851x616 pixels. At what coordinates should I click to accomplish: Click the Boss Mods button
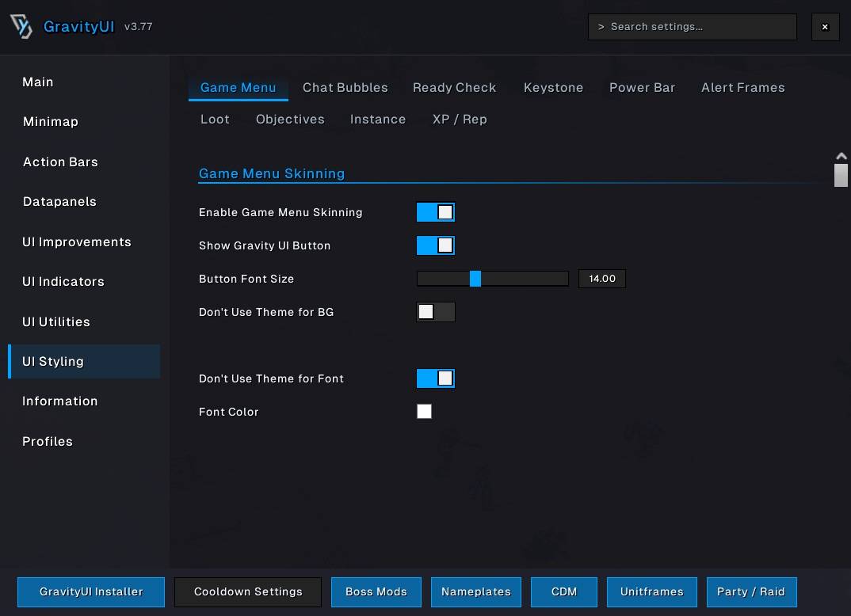[376, 591]
